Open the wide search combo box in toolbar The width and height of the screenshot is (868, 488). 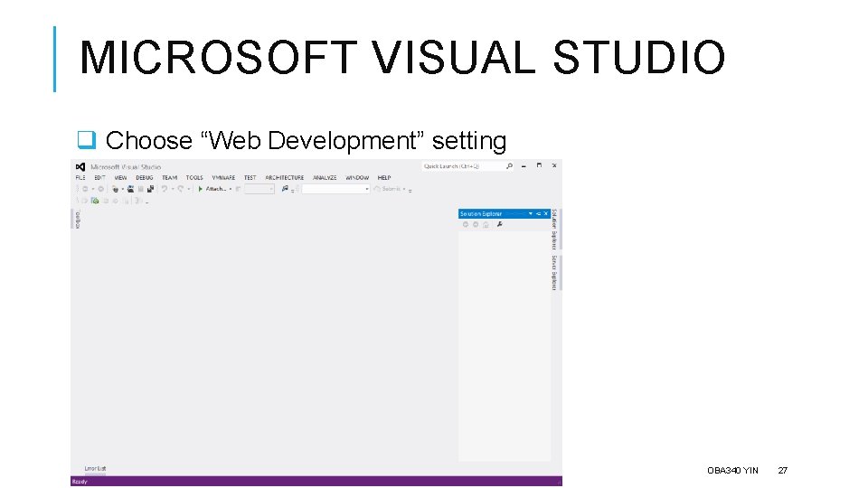(x=336, y=189)
